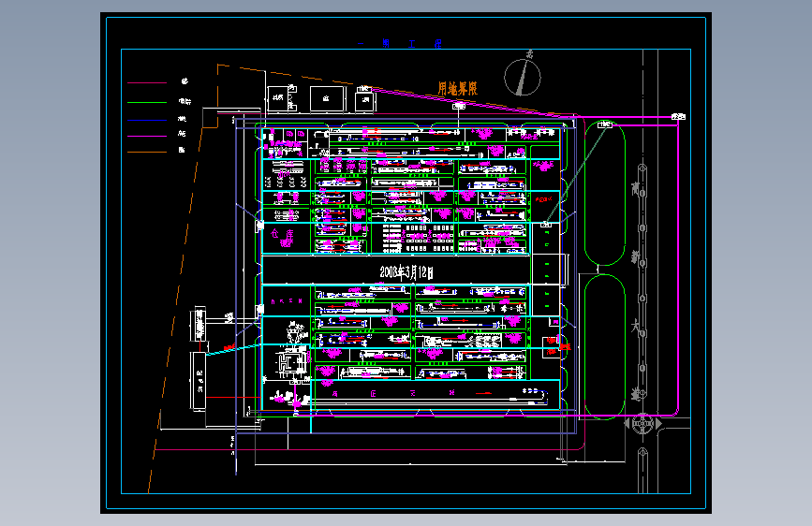This screenshot has width=812, height=526.
Task: Pick the blue legend line sample
Action: (x=147, y=120)
